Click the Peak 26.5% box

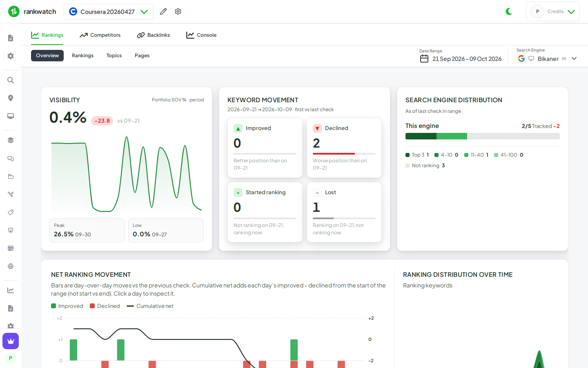tap(87, 230)
